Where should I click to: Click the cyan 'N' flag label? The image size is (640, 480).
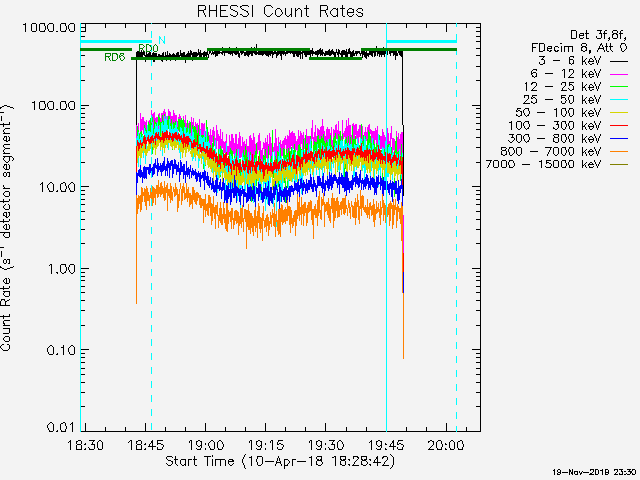click(x=162, y=40)
